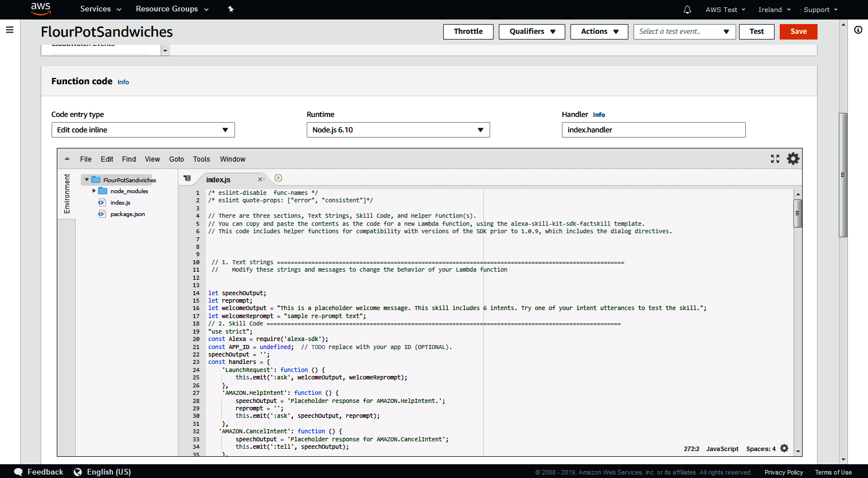Screen dimensions: 868x478
Task: Open the left hamburger navigation menu
Action: click(x=10, y=30)
